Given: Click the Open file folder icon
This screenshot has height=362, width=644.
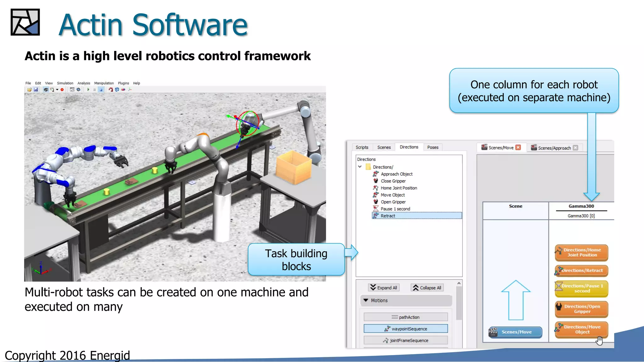Looking at the screenshot, I should tap(29, 90).
